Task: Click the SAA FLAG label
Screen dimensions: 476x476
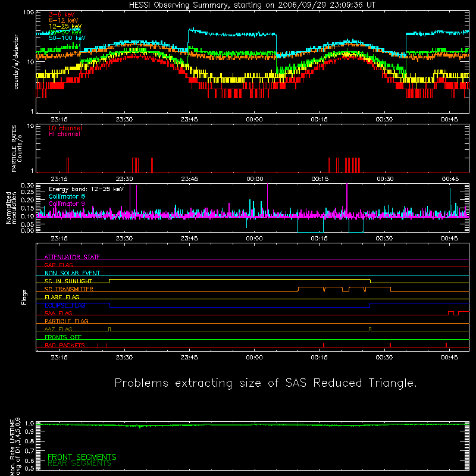Action: point(58,313)
